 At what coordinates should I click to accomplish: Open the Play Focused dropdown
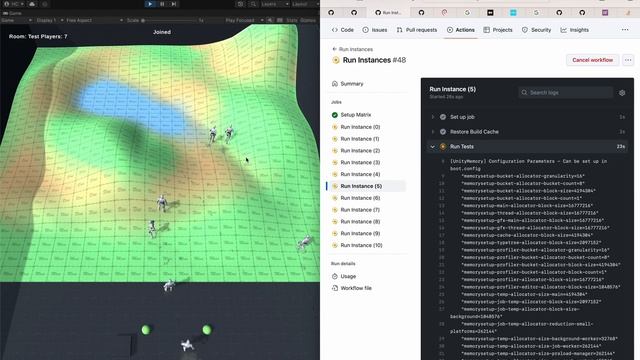(x=244, y=20)
